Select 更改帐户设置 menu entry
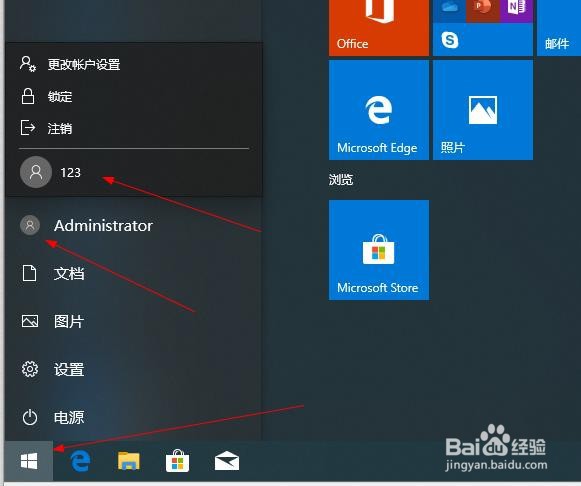 pyautogui.click(x=134, y=64)
